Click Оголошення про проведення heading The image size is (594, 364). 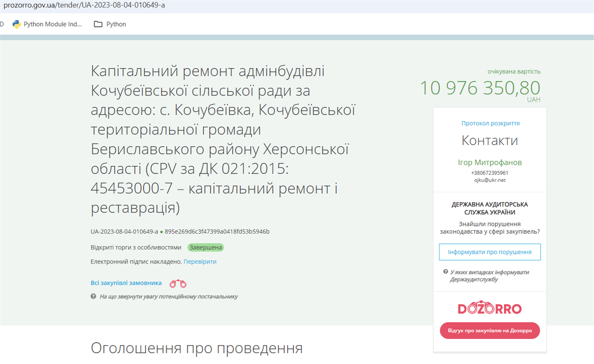click(x=197, y=348)
